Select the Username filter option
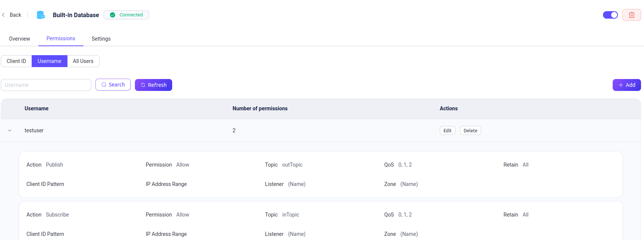644x240 pixels. pyautogui.click(x=49, y=61)
